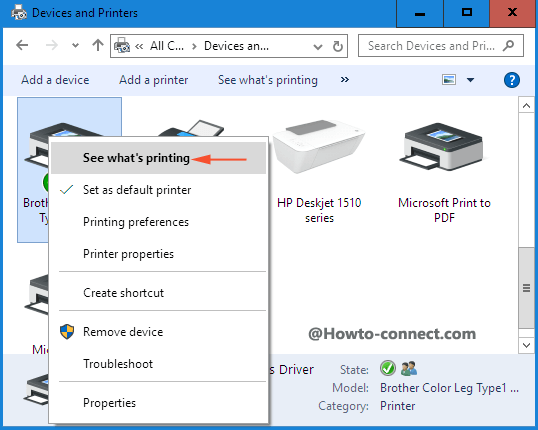This screenshot has width=538, height=430.
Task: Show more toolbar commands chevron
Action: pos(344,80)
